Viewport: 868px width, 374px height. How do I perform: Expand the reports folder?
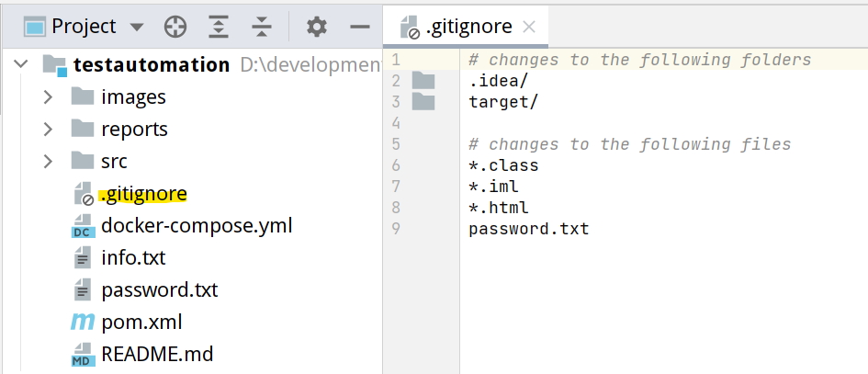click(48, 130)
